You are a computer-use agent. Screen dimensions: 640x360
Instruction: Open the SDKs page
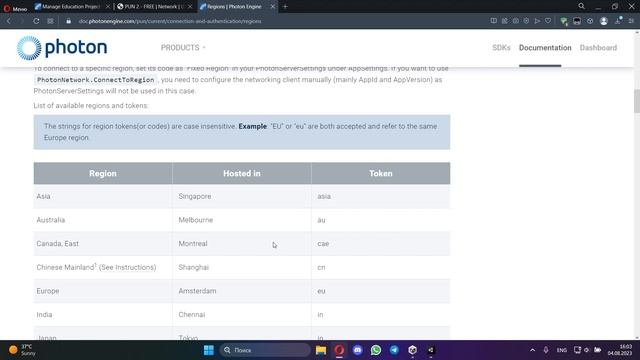[x=501, y=48]
